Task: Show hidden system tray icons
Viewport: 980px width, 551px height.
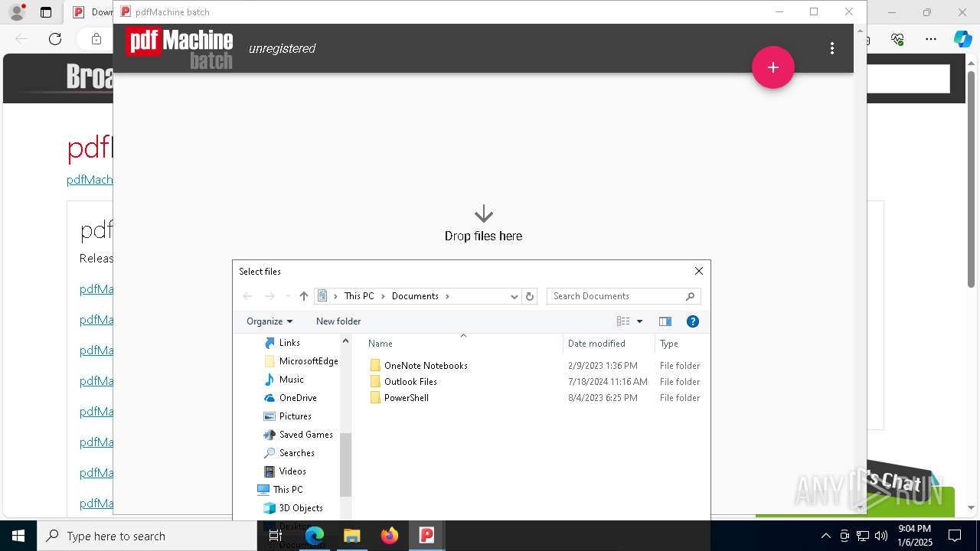Action: 825,536
